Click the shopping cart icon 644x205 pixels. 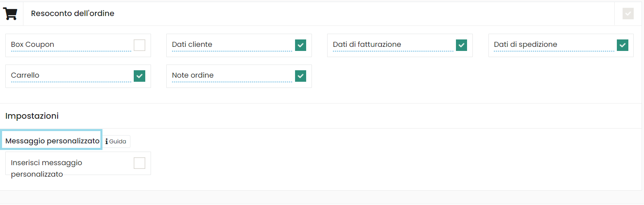pos(10,14)
